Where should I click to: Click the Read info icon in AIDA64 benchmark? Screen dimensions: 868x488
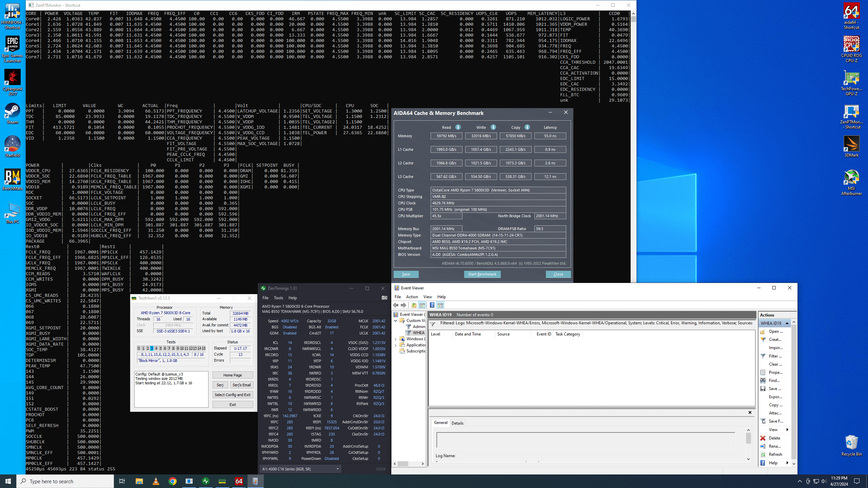(458, 127)
